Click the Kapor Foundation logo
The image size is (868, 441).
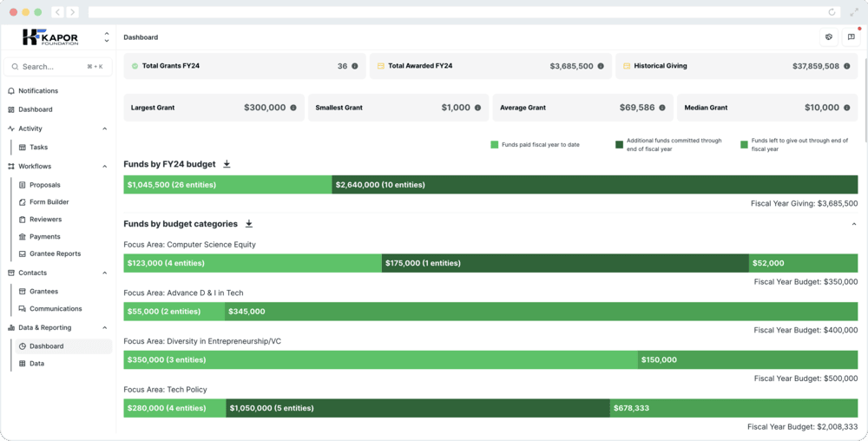(x=50, y=37)
